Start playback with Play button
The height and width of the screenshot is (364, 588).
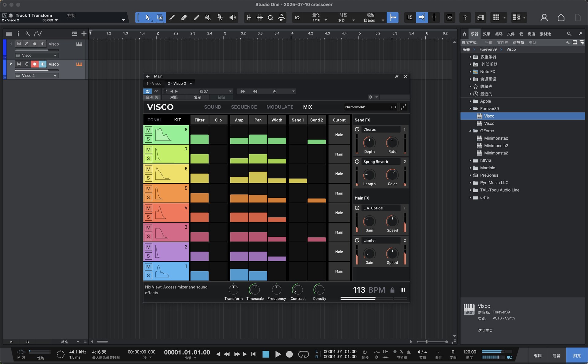(278, 354)
